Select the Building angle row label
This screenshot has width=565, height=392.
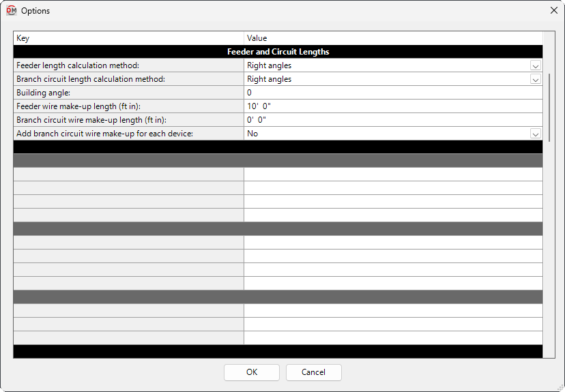point(44,93)
